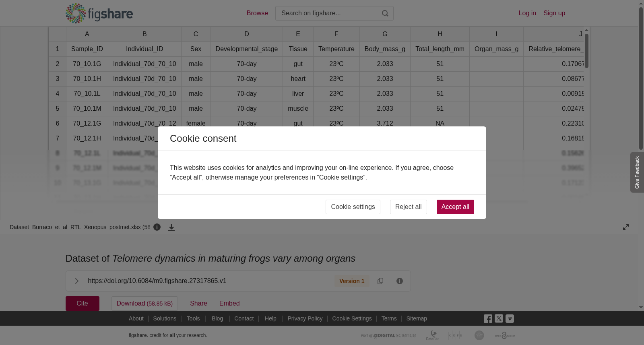Click cell 70_12.1G
Screen dimensions: 644x345
pos(87,123)
